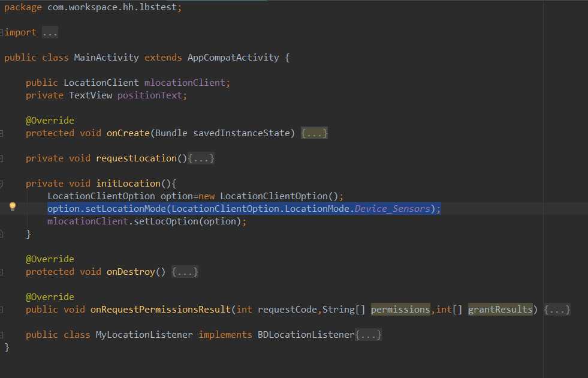The width and height of the screenshot is (588, 378).
Task: Click LocationClient type in field declaration
Action: 101,83
